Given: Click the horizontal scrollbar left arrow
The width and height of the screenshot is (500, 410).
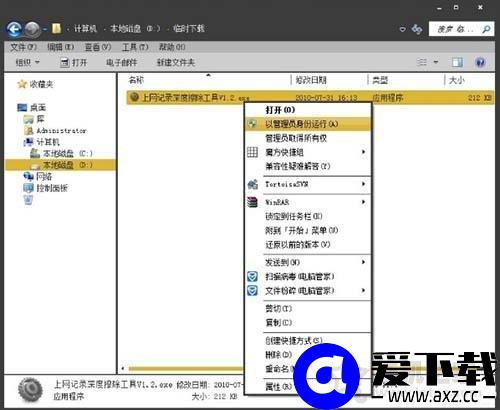Looking at the screenshot, I should 123,369.
